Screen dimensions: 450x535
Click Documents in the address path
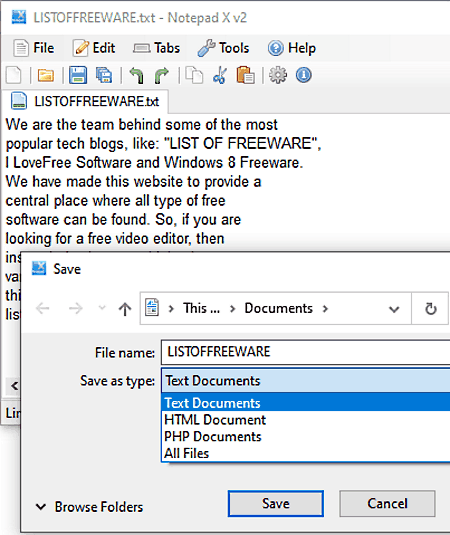(x=278, y=308)
